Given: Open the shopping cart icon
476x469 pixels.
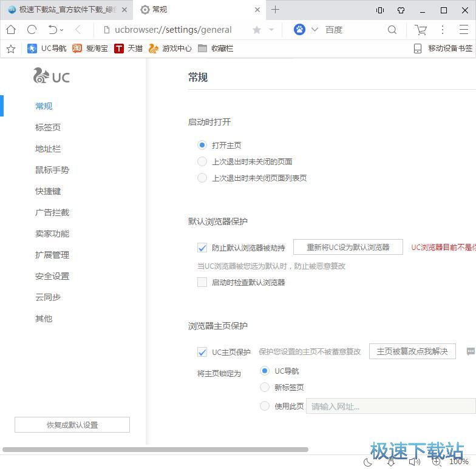Looking at the screenshot, I should [421, 30].
